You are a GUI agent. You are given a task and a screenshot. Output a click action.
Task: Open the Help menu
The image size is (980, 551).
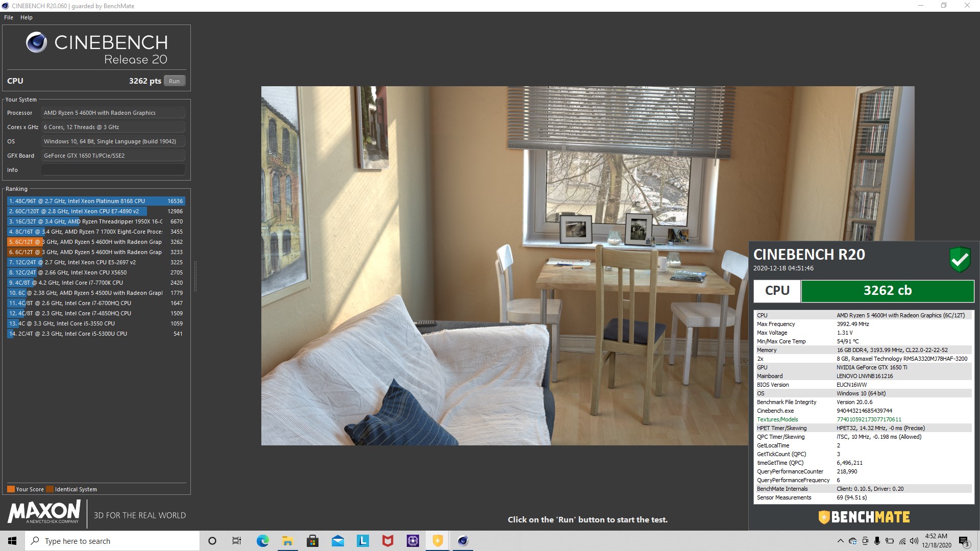pos(27,17)
